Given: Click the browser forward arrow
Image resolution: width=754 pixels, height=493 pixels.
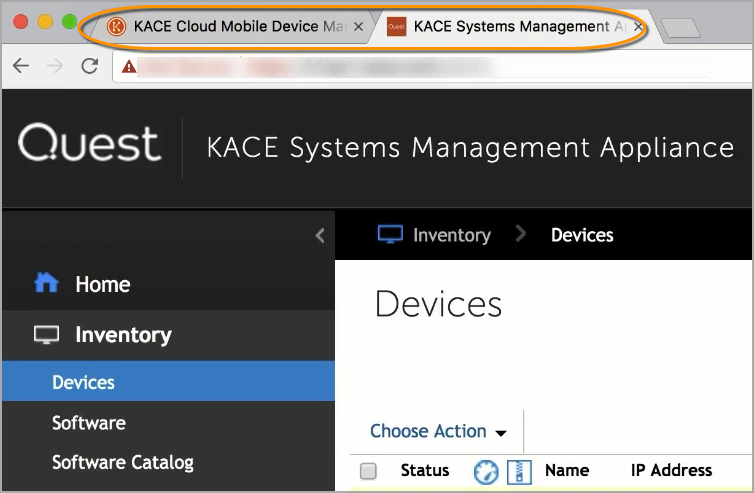Looking at the screenshot, I should (54, 66).
